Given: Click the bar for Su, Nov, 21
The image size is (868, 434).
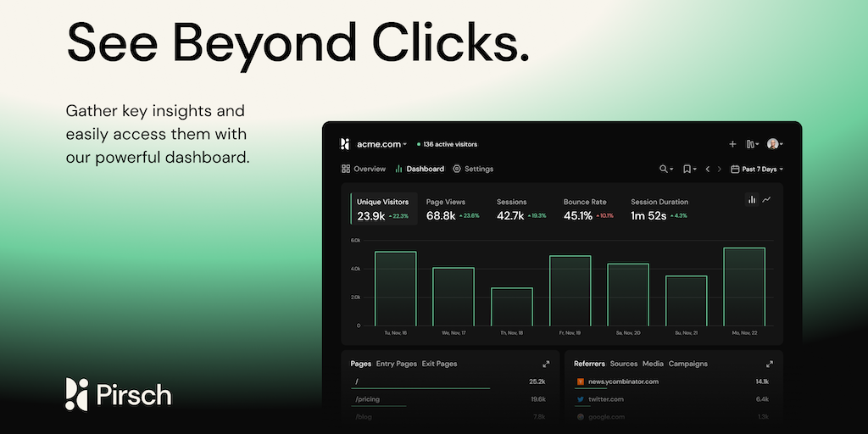Looking at the screenshot, I should (687, 301).
